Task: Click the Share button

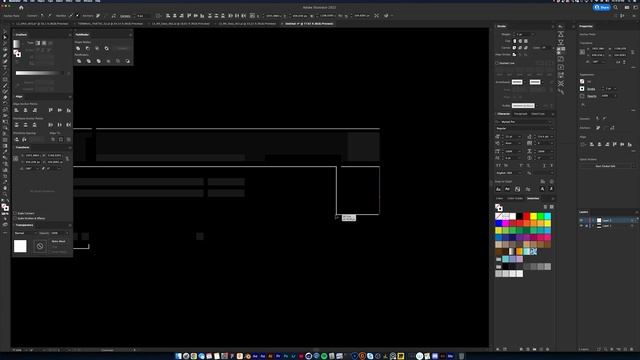Action: pos(602,7)
